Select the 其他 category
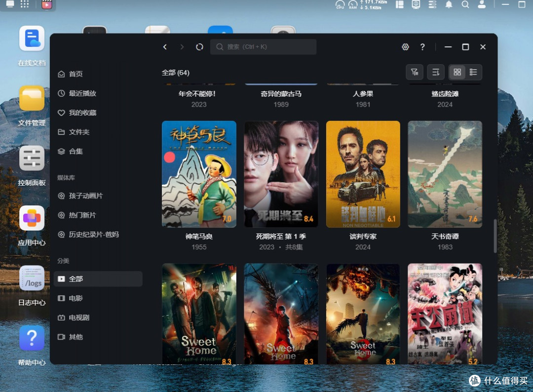Viewport: 533px width, 392px height. (x=98, y=337)
